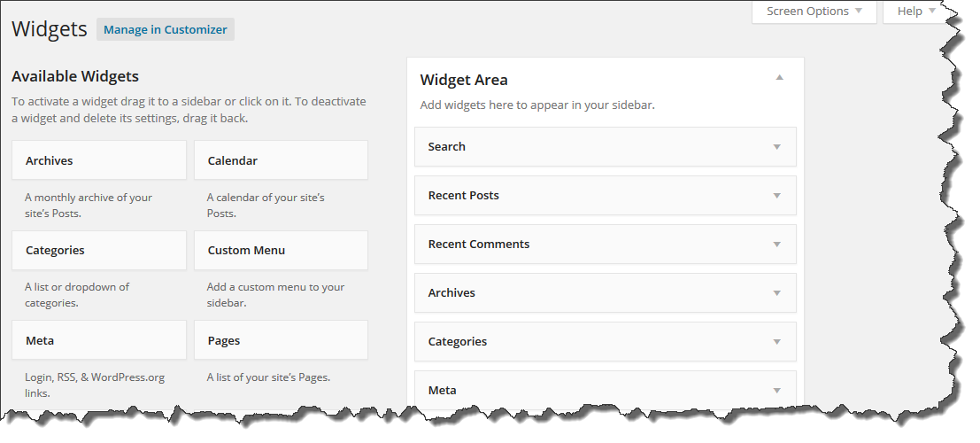Open the Screen Options tab
The image size is (980, 443).
(814, 12)
